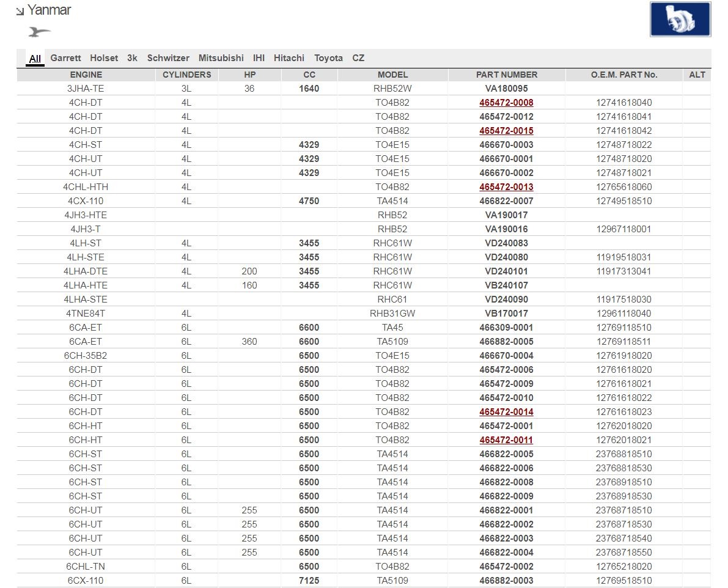This screenshot has height=588, width=728.
Task: Select the All tab
Action: (x=35, y=59)
